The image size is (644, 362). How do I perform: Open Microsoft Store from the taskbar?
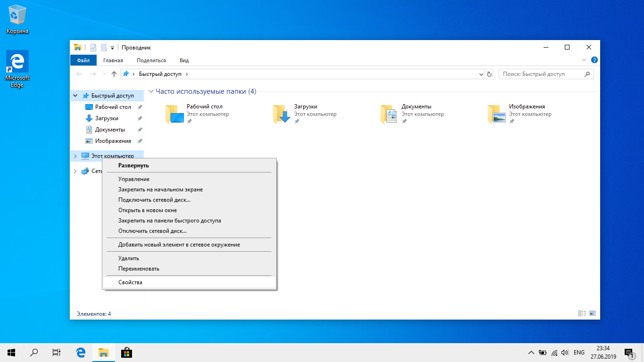(126, 353)
